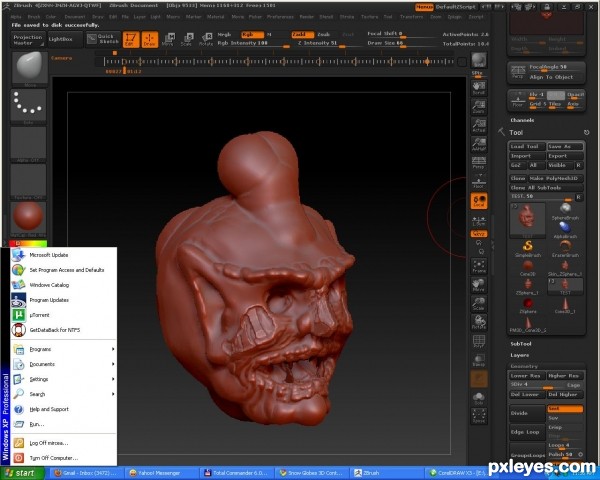Click the Tool palette refresh icon
Image resolution: width=600 pixels, height=480 pixels.
[586, 132]
